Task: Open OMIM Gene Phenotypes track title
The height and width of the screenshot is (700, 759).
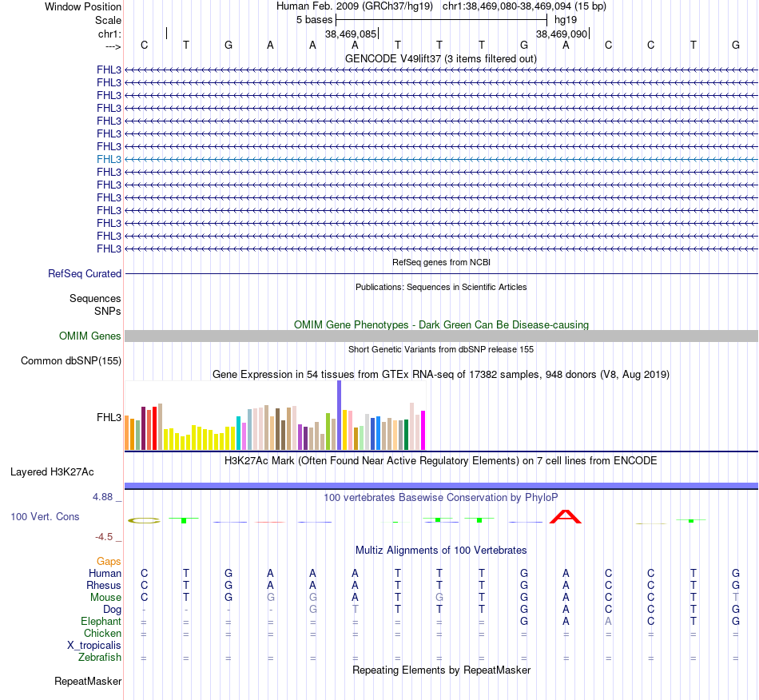Action: click(x=441, y=324)
